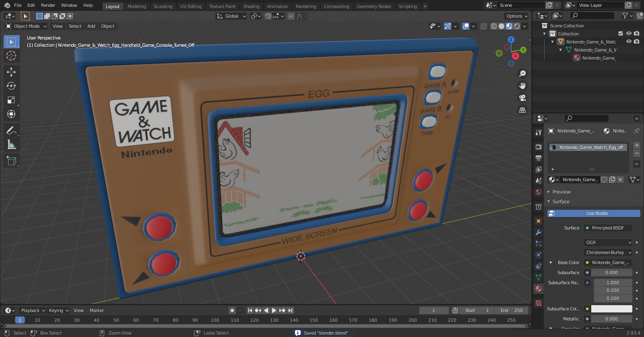
Task: Jump to timeline end frame button
Action: (290, 310)
